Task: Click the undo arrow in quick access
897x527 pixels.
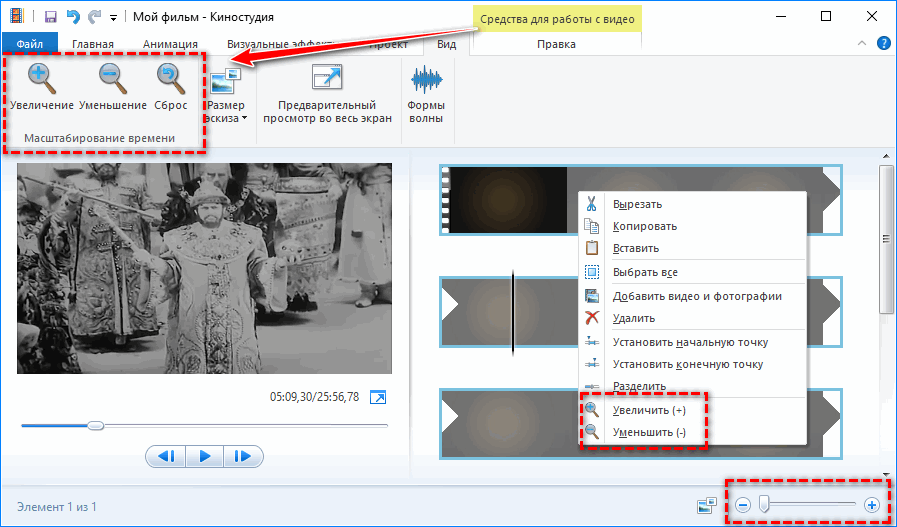Action: [72, 17]
